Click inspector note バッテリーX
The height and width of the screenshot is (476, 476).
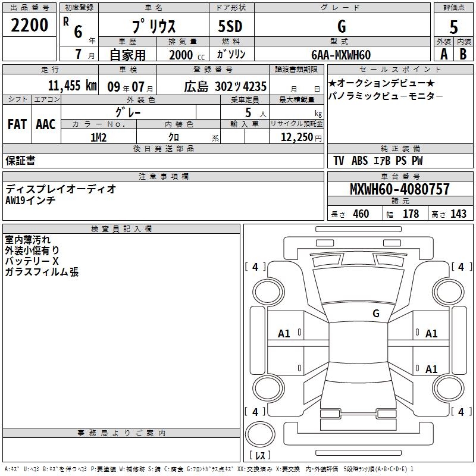32,261
